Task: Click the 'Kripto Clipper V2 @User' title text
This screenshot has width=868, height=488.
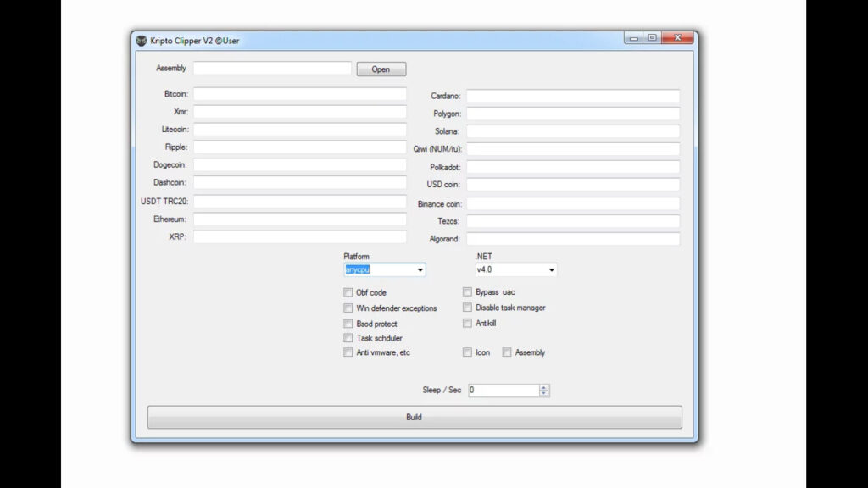Action: point(195,41)
